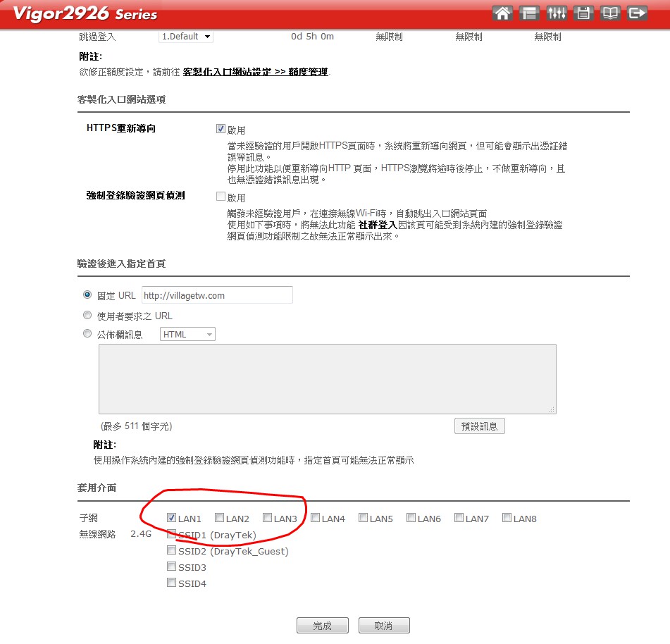Choose the 公佈欄訊息 radio button
The image size is (670, 644).
coord(87,334)
